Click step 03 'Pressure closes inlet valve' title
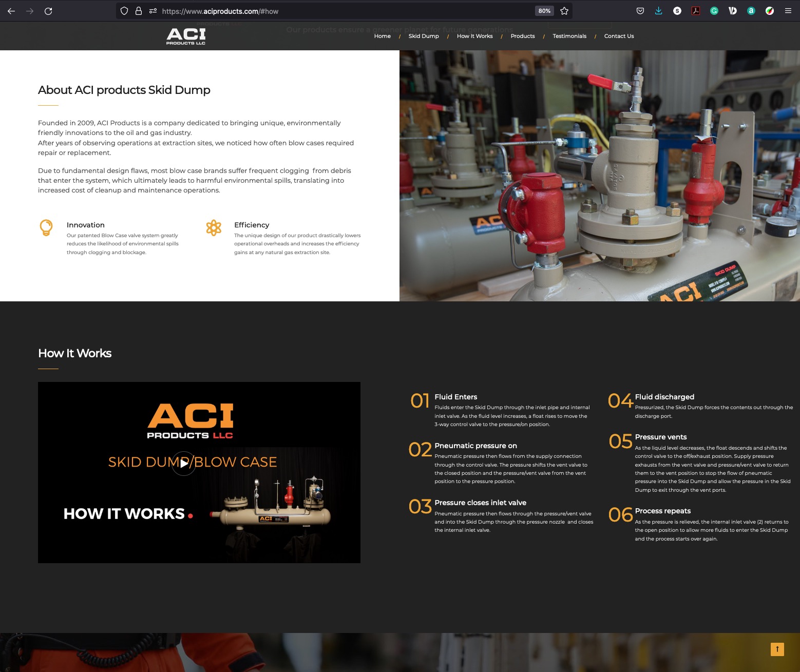This screenshot has height=672, width=800. coord(481,503)
